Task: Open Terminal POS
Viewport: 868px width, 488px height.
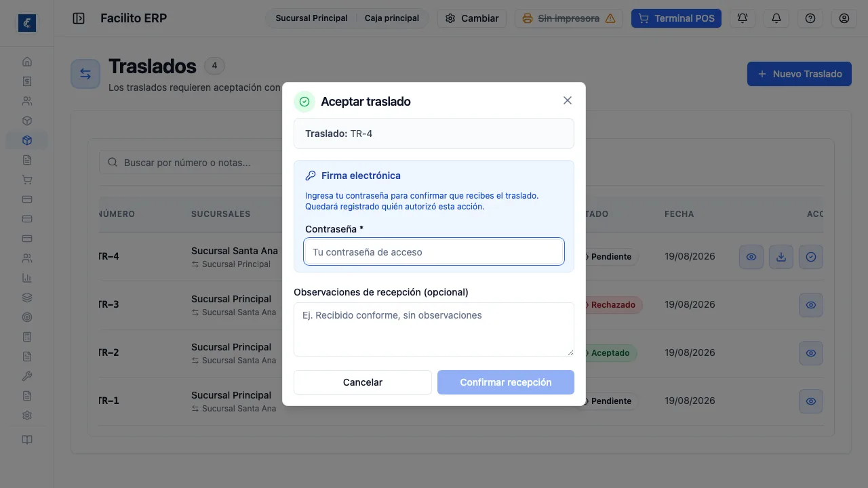Action: [676, 18]
